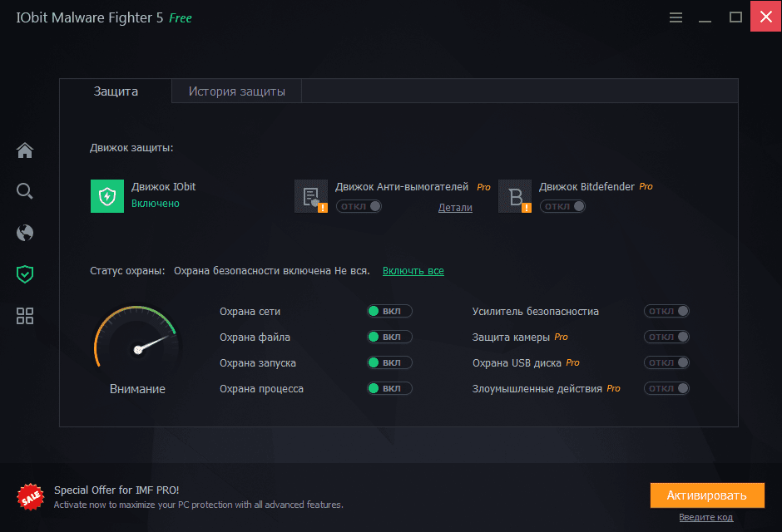The height and width of the screenshot is (532, 782).
Task: Open the Scan magnifier sidebar icon
Action: click(25, 191)
